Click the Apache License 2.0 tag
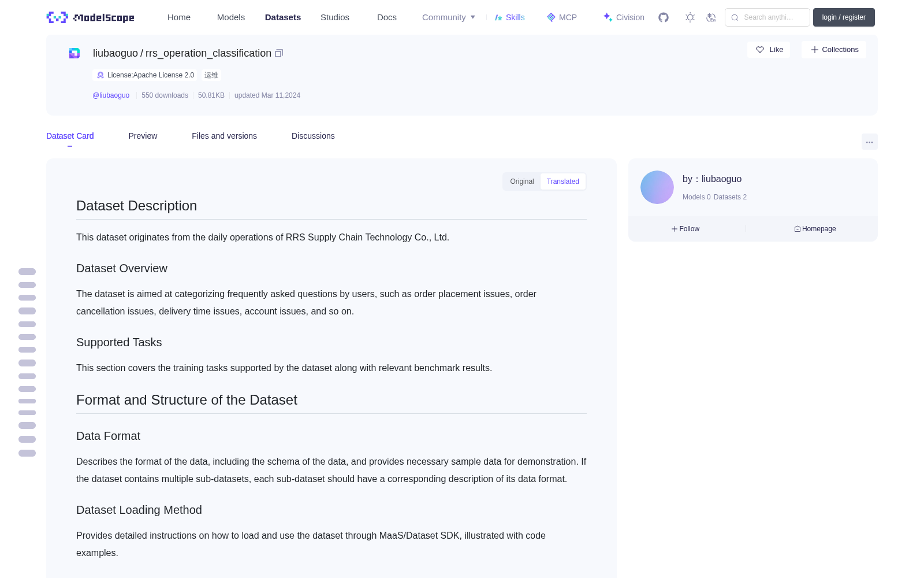The width and height of the screenshot is (924, 578). pos(145,75)
